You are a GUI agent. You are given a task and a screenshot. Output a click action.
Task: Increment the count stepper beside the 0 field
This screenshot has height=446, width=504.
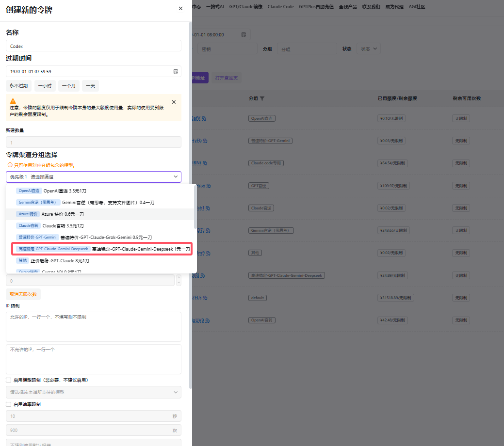click(x=179, y=278)
